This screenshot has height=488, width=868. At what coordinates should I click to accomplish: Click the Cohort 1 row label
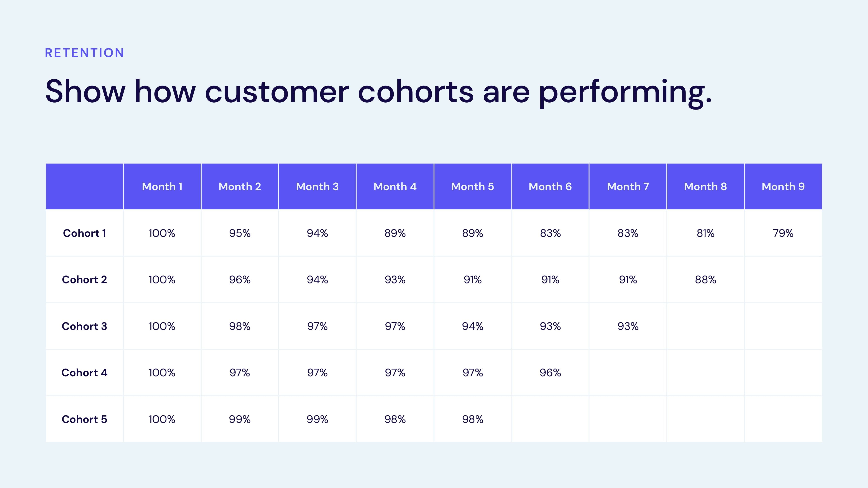click(x=85, y=233)
